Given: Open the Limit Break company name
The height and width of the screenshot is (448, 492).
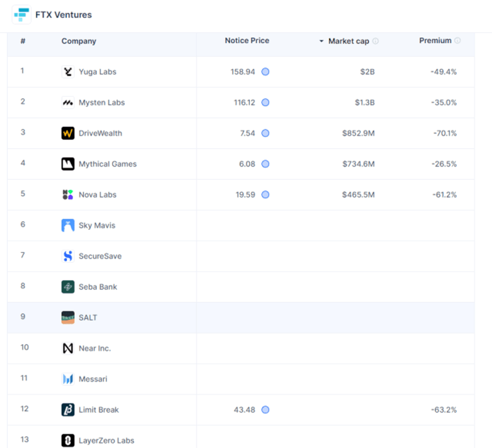Looking at the screenshot, I should pos(99,410).
